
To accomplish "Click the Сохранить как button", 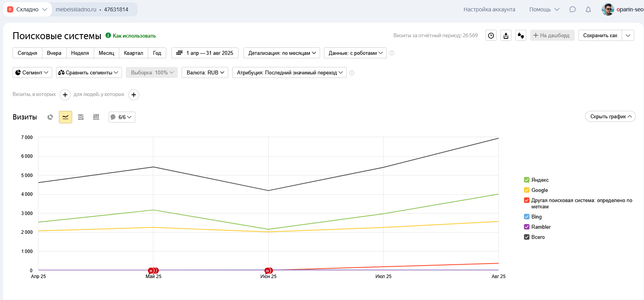I will (600, 36).
